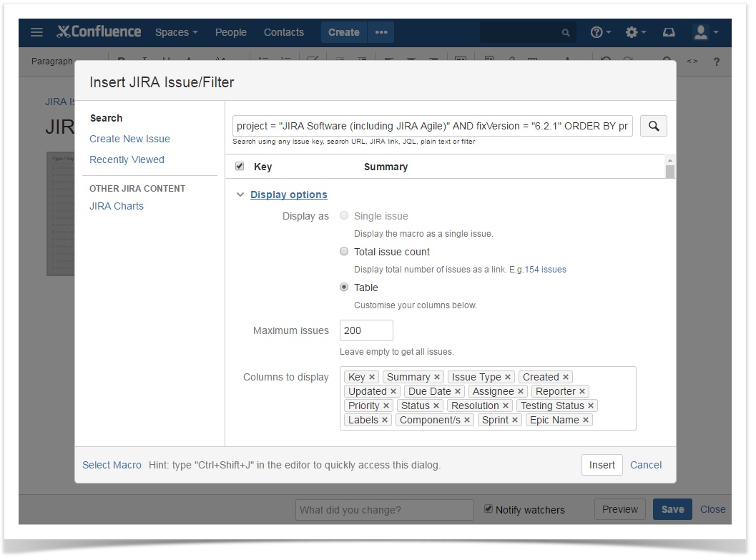Viewport: 756px width, 560px height.
Task: Click the header search magnifier icon
Action: click(x=566, y=33)
